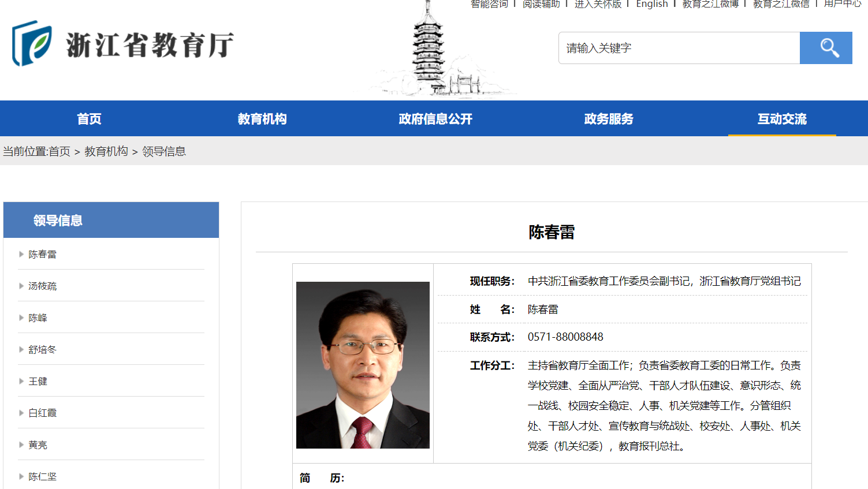Click the arrow beside 汤筱疏 in sidebar

pyautogui.click(x=21, y=286)
